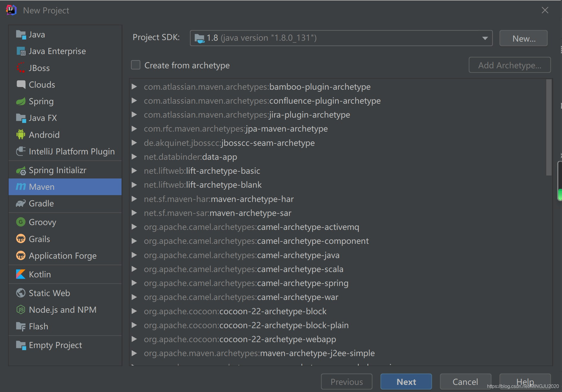Click the New... SDK button

coord(523,38)
